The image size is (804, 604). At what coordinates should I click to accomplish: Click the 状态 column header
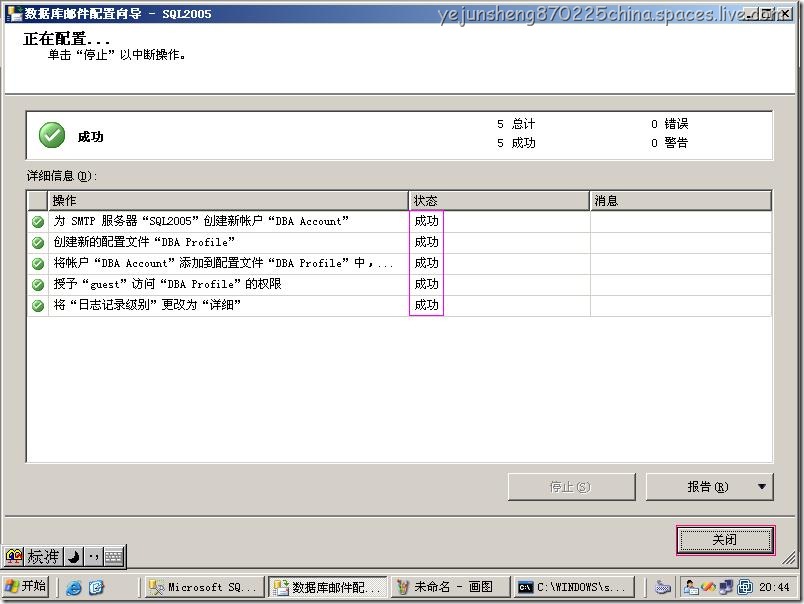click(499, 200)
